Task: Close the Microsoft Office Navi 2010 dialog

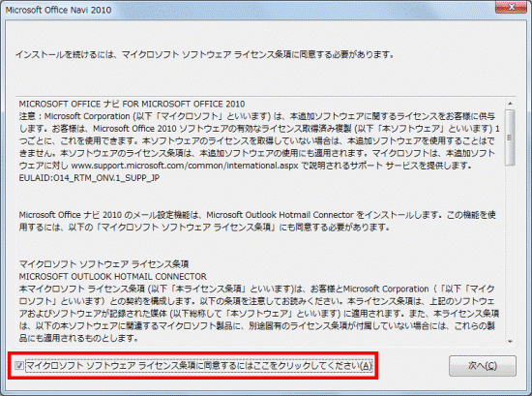Action: (x=512, y=7)
